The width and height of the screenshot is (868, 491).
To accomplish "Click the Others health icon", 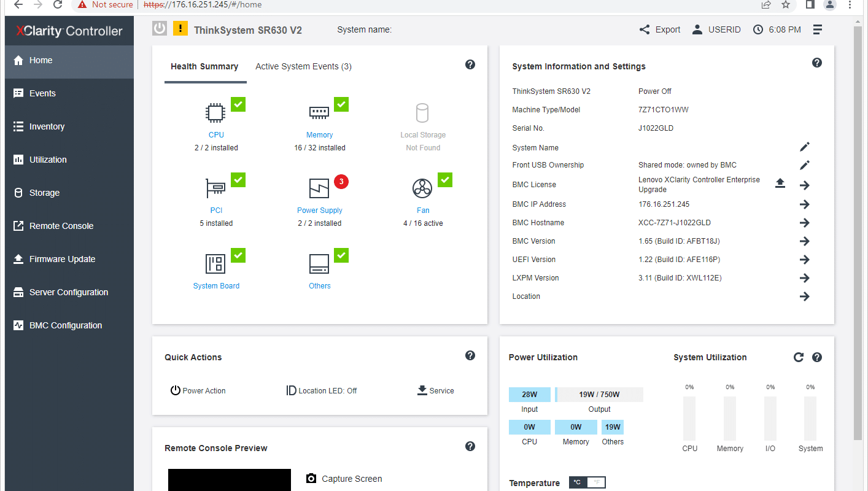I will 319,263.
